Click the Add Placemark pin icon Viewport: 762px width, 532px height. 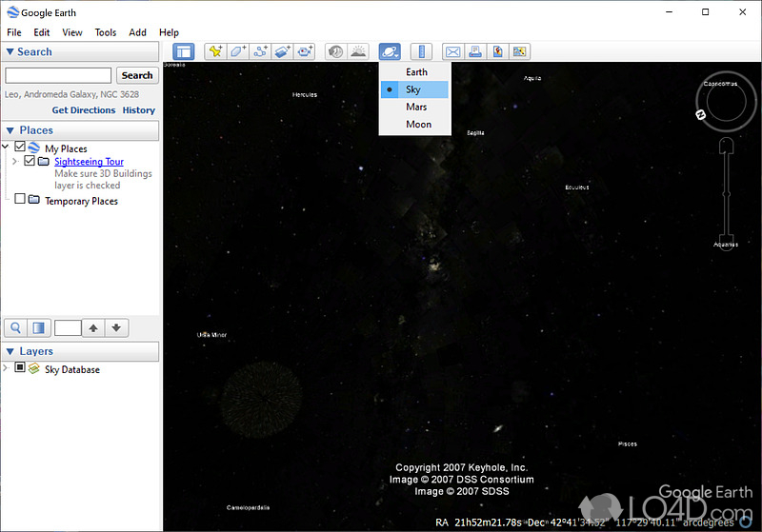215,51
